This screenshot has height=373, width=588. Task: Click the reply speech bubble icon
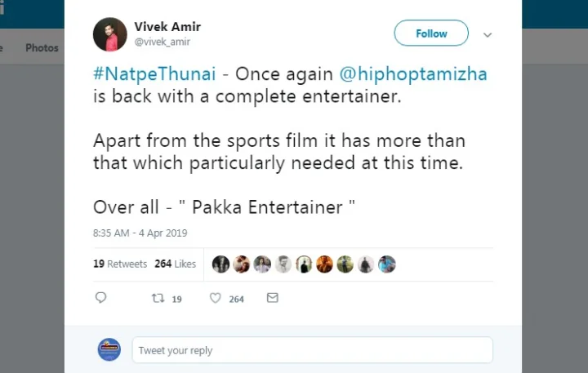click(100, 299)
